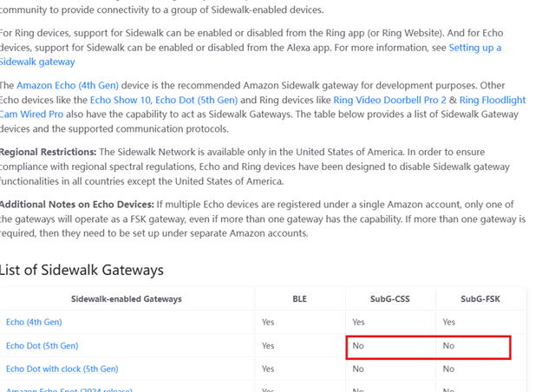Image resolution: width=555 pixels, height=392 pixels.
Task: Select the "List of Sidewalk Gateways" heading
Action: coord(81,270)
